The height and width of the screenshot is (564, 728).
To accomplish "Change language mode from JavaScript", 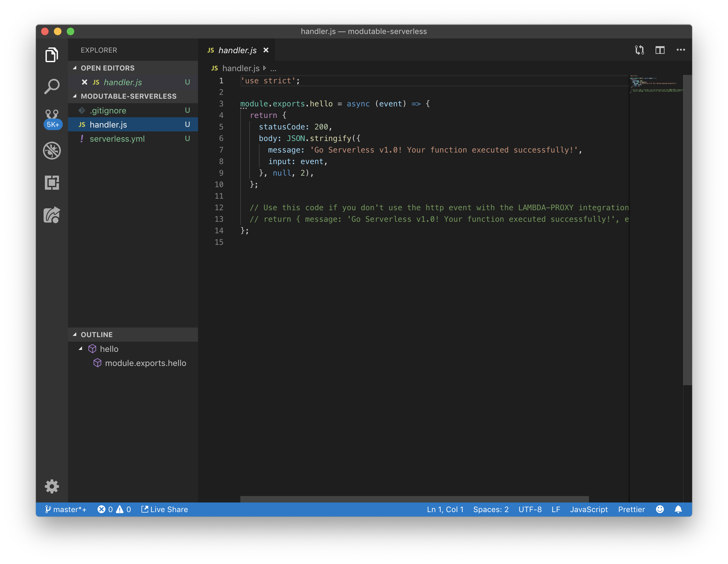I will 589,509.
